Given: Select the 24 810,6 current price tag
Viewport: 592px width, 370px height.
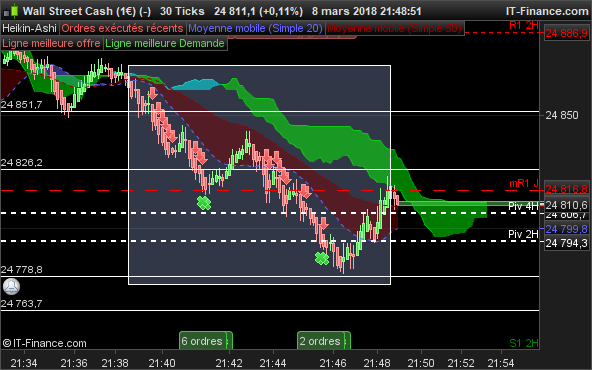Looking at the screenshot, I should 566,205.
